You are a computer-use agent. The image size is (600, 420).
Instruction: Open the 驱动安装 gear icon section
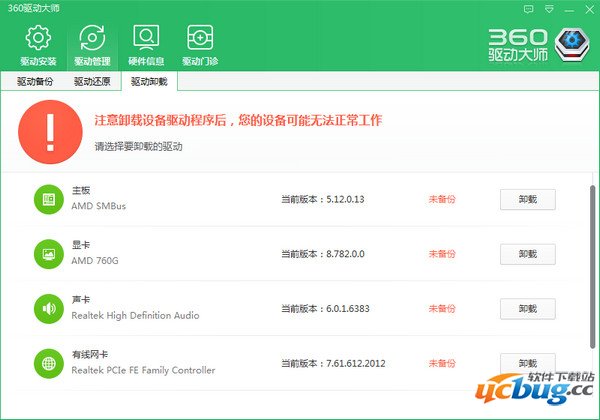38,45
